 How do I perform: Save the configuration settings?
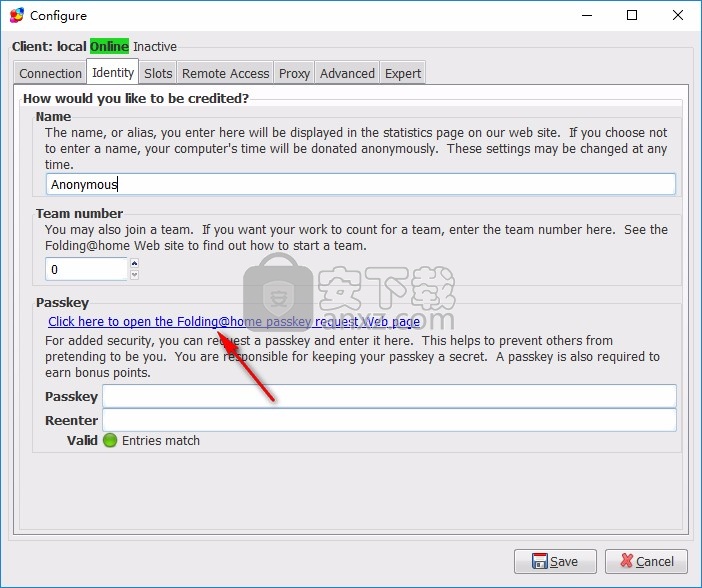click(x=555, y=561)
